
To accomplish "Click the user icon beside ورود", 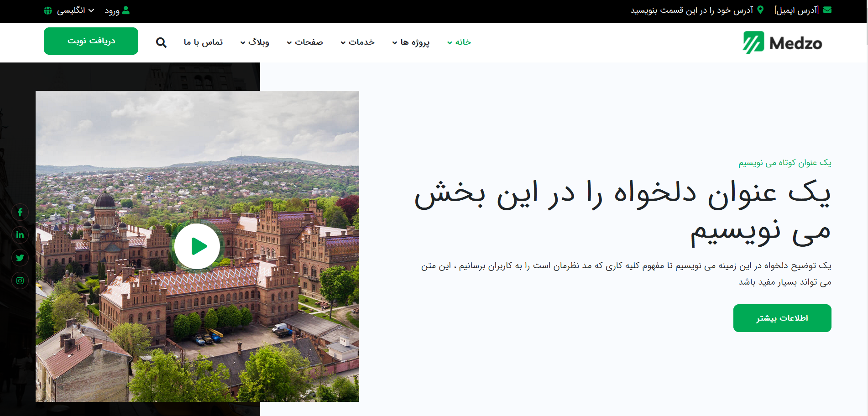I will 126,10.
